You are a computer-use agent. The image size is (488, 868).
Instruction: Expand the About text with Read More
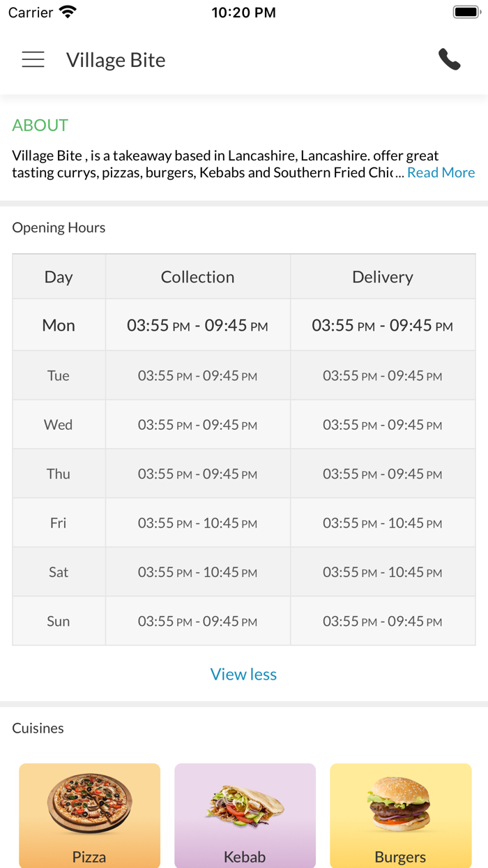coord(441,173)
